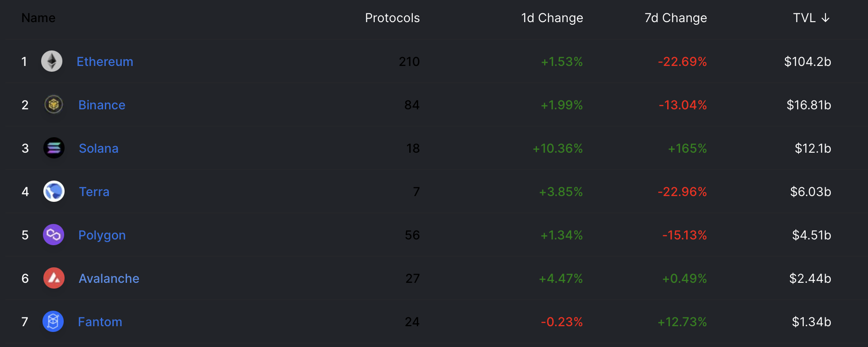868x347 pixels.
Task: Sort by the Name column header
Action: (x=38, y=18)
